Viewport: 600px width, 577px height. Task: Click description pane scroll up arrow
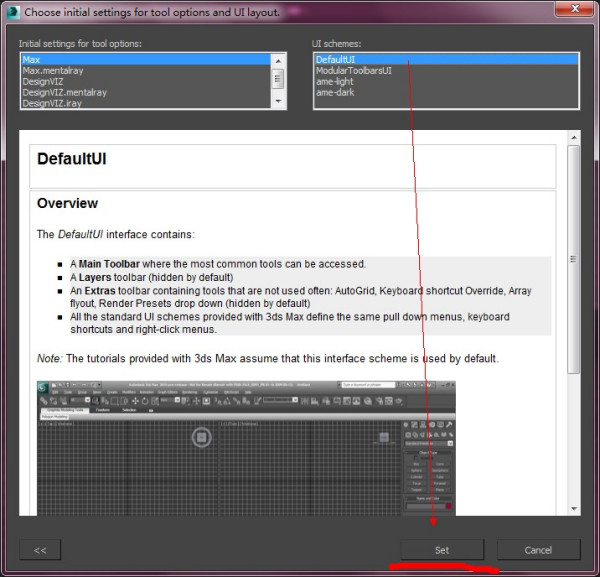pos(574,137)
